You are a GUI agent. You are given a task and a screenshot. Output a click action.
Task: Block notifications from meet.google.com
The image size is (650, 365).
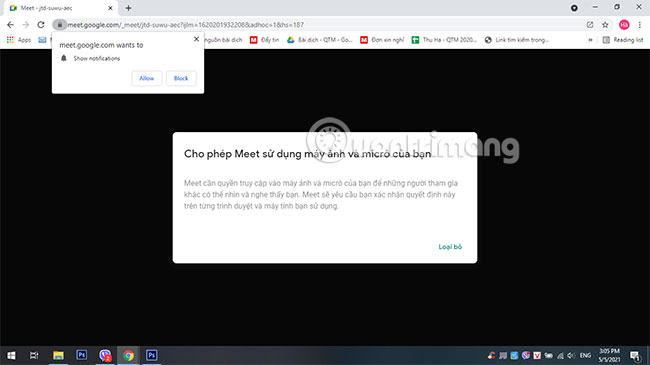[x=181, y=78]
